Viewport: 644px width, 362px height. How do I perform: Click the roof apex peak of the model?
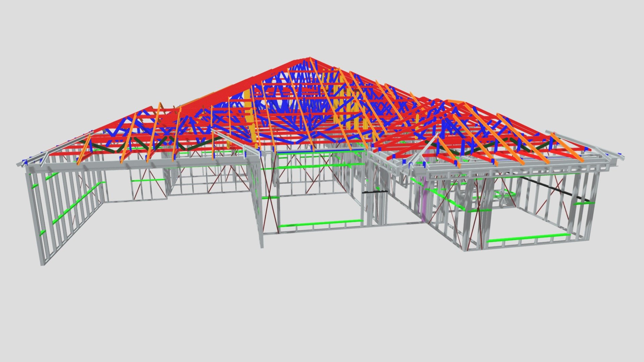309,59
